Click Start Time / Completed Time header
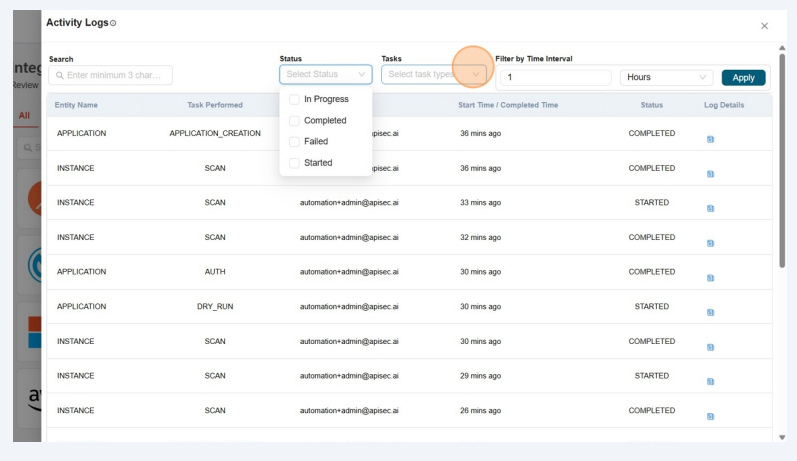 508,105
